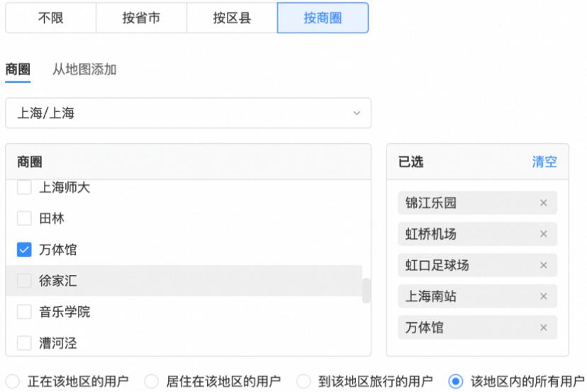The height and width of the screenshot is (392, 587).
Task: Click the 音乐学院 row label
Action: pos(65,311)
